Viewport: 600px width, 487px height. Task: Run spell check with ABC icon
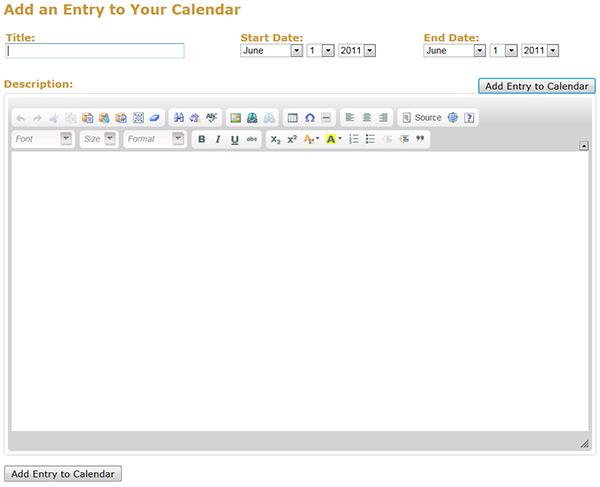point(212,117)
